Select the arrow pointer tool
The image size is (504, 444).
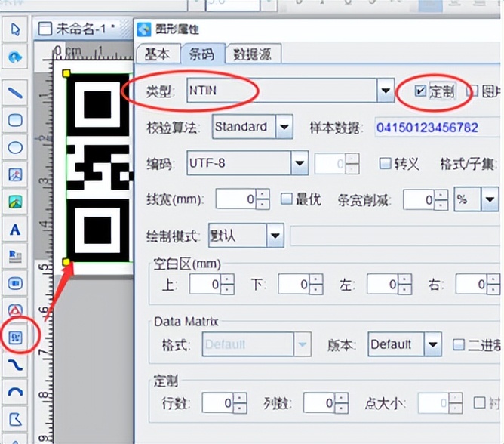coord(15,29)
